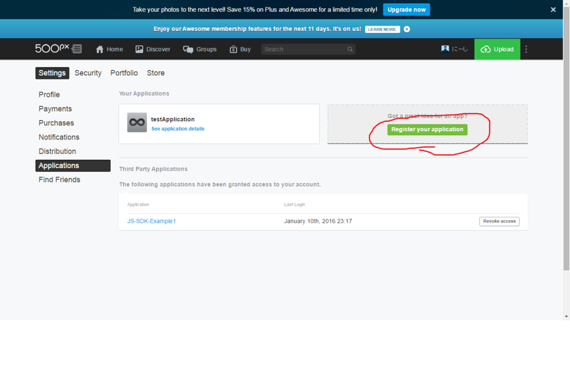Click the Upload label in navbar
This screenshot has height=392, width=570.
(x=503, y=49)
